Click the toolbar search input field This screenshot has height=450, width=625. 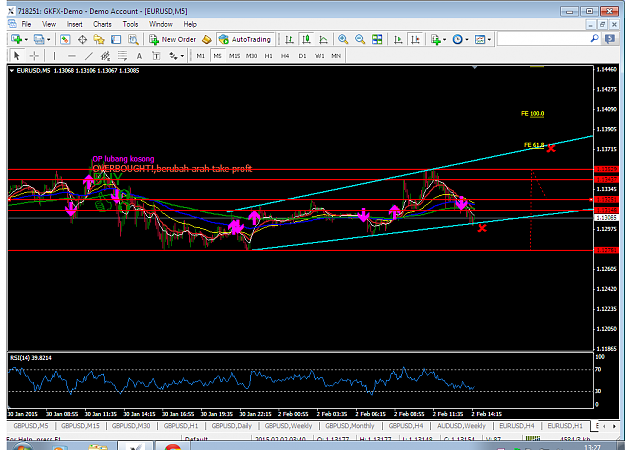click(543, 39)
